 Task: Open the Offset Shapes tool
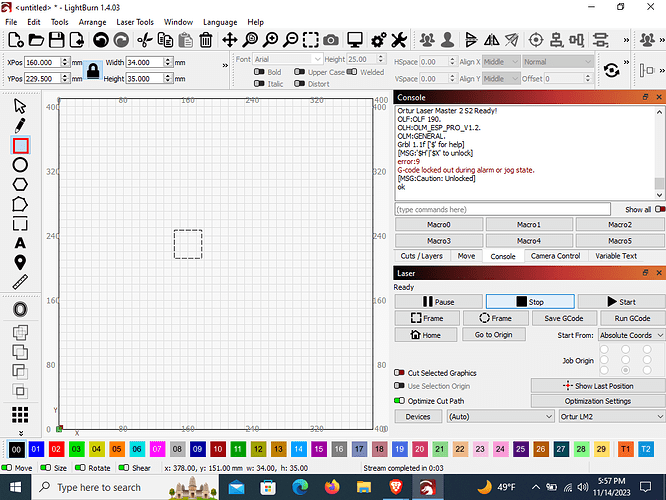pyautogui.click(x=20, y=309)
